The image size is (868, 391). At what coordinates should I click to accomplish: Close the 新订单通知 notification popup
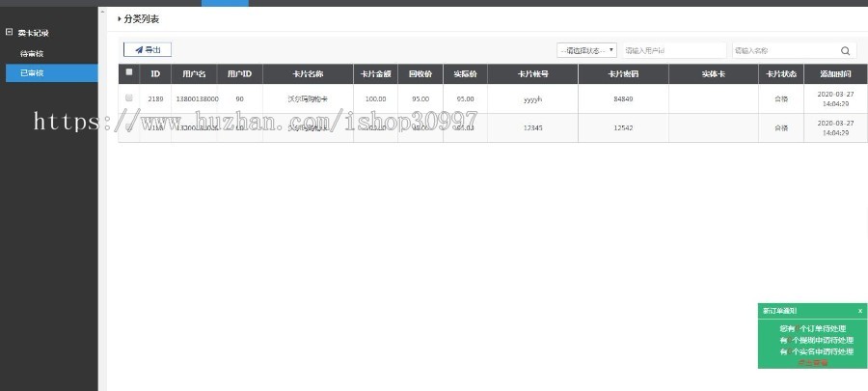860,311
